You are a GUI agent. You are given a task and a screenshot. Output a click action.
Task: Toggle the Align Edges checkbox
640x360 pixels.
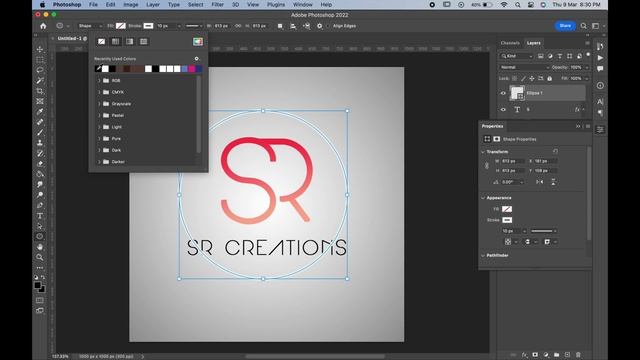click(328, 26)
